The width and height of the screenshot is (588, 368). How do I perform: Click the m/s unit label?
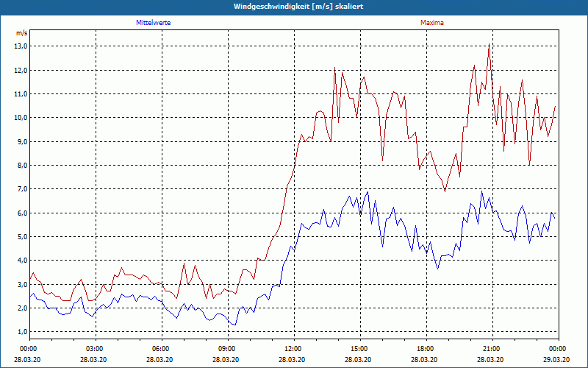coord(22,33)
